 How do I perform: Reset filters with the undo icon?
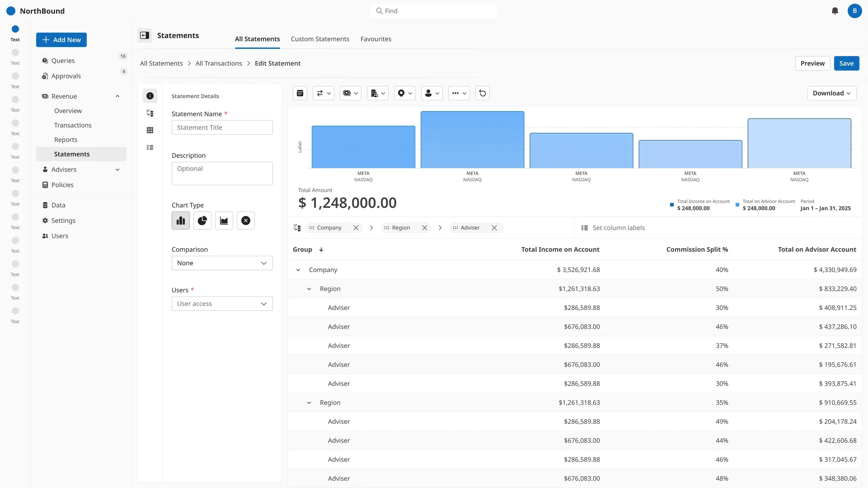(x=482, y=93)
